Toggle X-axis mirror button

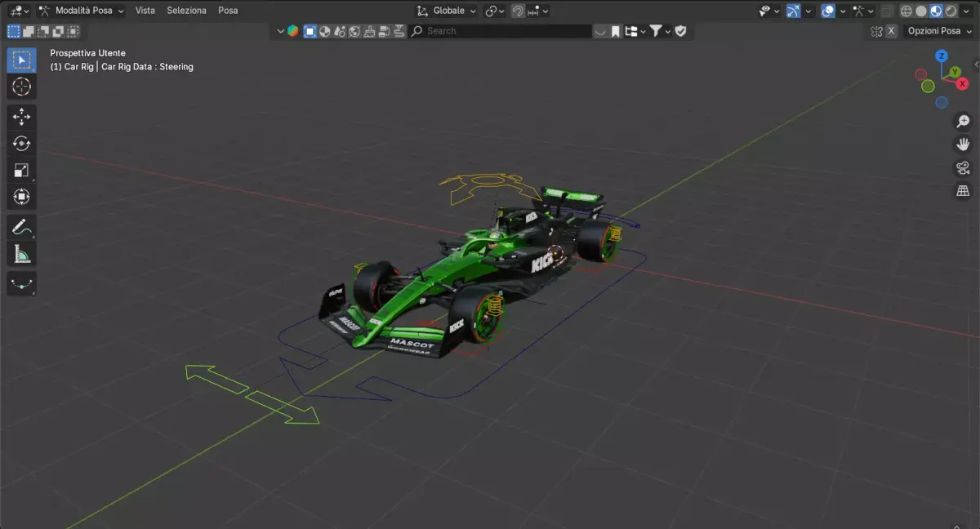pyautogui.click(x=891, y=31)
